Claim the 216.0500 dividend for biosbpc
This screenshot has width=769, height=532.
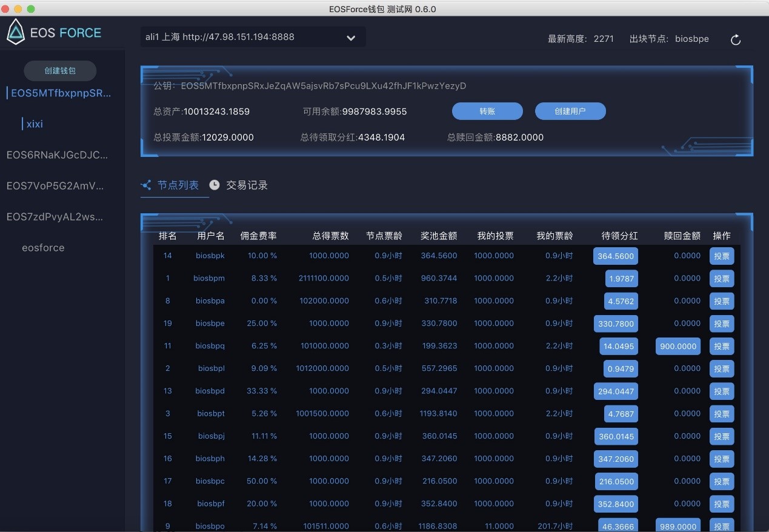click(616, 482)
